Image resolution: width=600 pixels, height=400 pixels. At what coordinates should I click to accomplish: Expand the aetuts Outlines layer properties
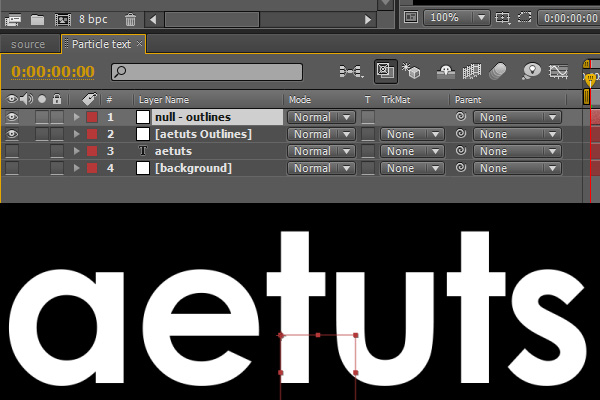(77, 134)
